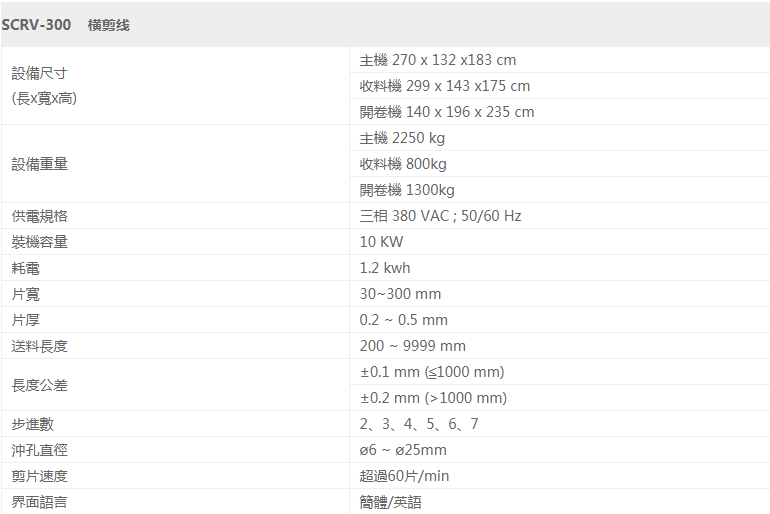Click the 主機 2250 kg value
The width and height of the screenshot is (770, 514).
point(402,138)
